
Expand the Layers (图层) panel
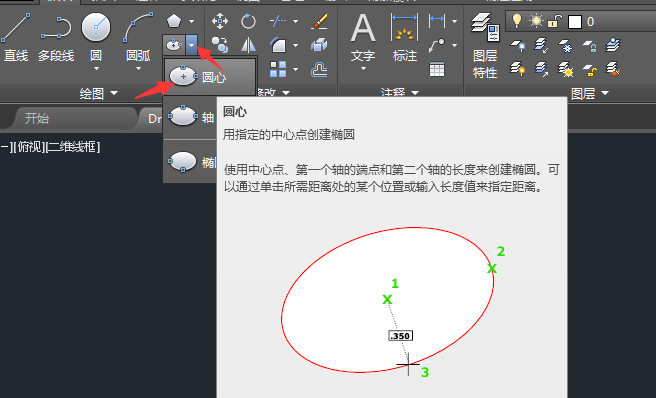590,93
